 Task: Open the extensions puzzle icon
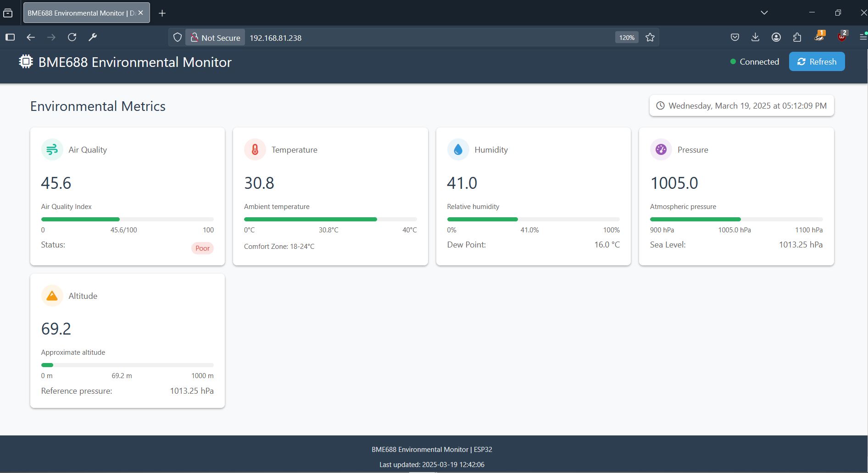(797, 38)
